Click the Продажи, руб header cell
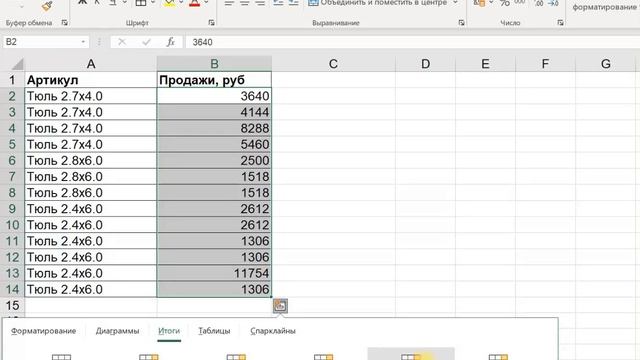640x360 pixels. [x=214, y=80]
